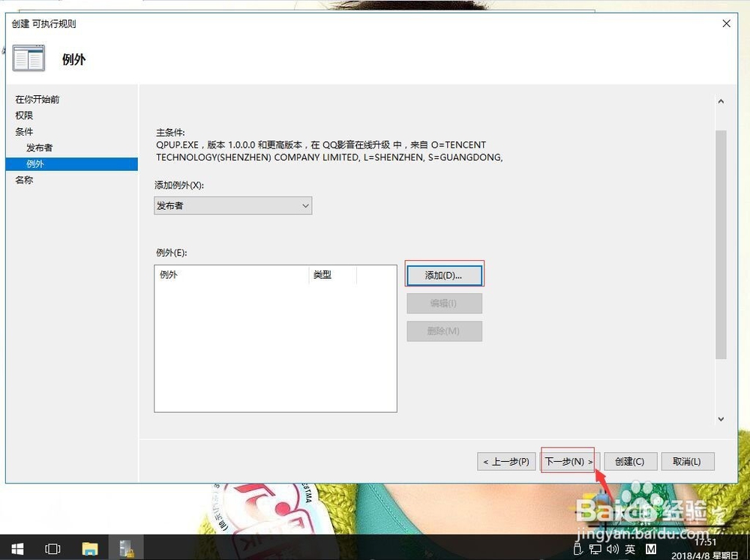Select the 条件 step in sidebar
750x560 pixels.
[23, 131]
